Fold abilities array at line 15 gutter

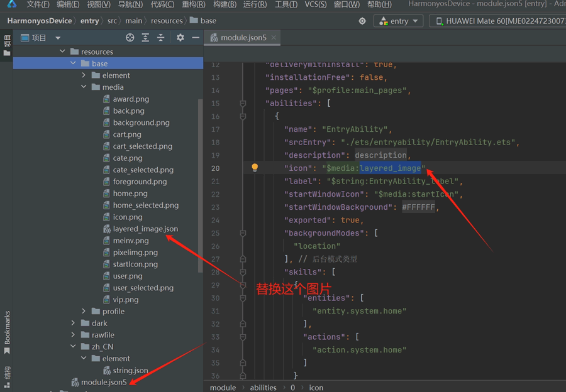click(x=243, y=104)
